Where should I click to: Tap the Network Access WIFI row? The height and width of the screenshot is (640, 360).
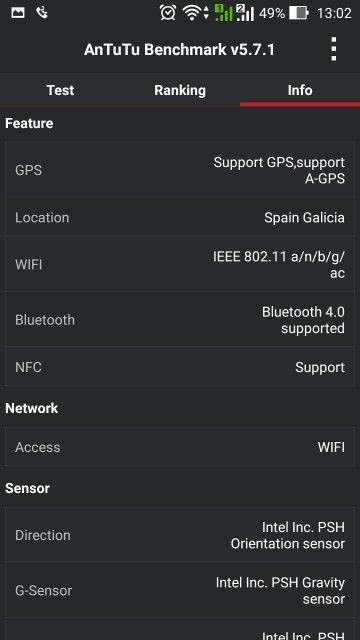pos(180,447)
